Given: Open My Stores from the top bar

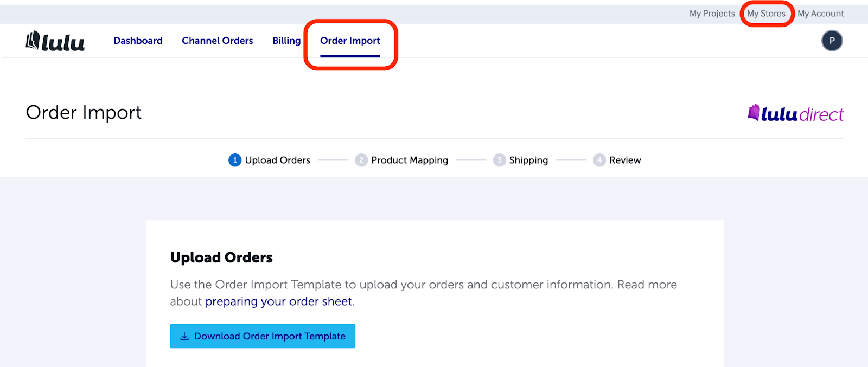Looking at the screenshot, I should [767, 14].
